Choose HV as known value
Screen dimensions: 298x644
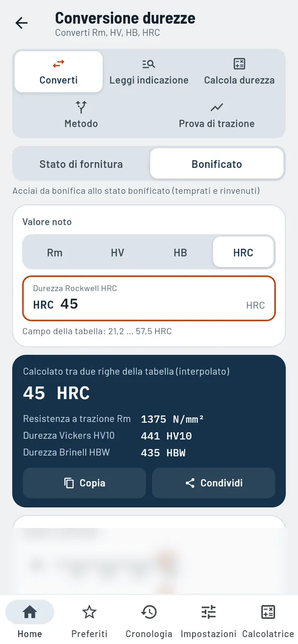(118, 252)
